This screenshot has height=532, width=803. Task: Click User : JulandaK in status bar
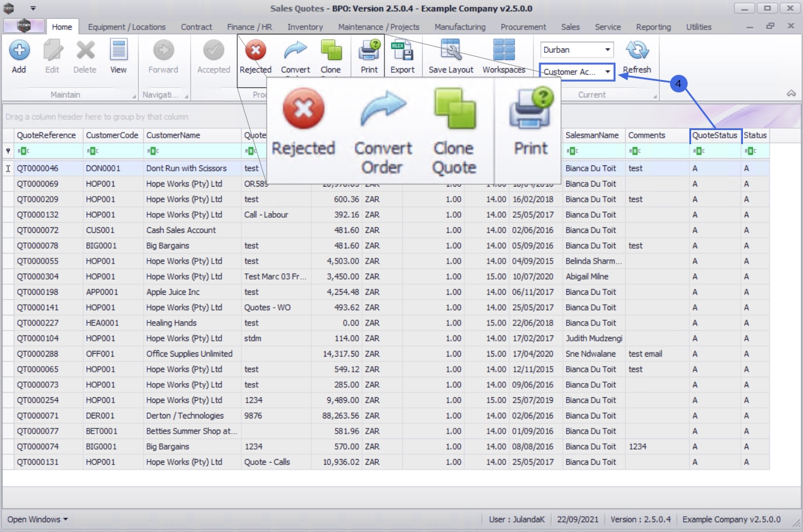coord(517,520)
